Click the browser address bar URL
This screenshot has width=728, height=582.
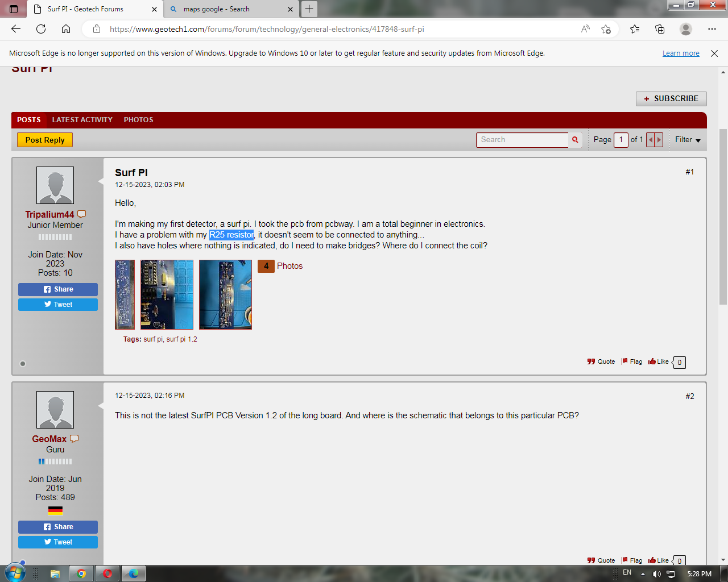267,29
